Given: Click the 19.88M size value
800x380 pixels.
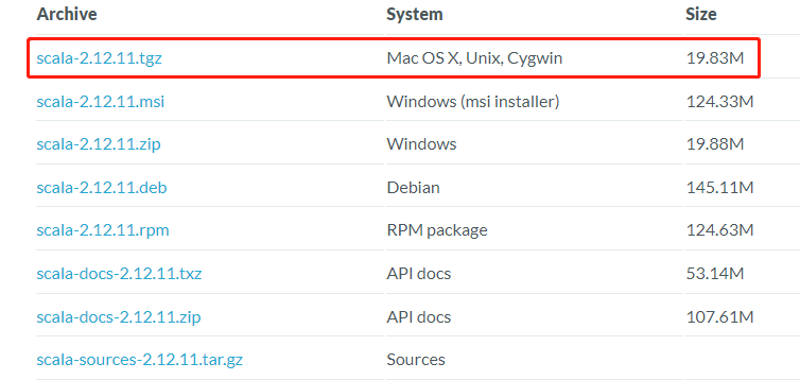Looking at the screenshot, I should point(715,144).
